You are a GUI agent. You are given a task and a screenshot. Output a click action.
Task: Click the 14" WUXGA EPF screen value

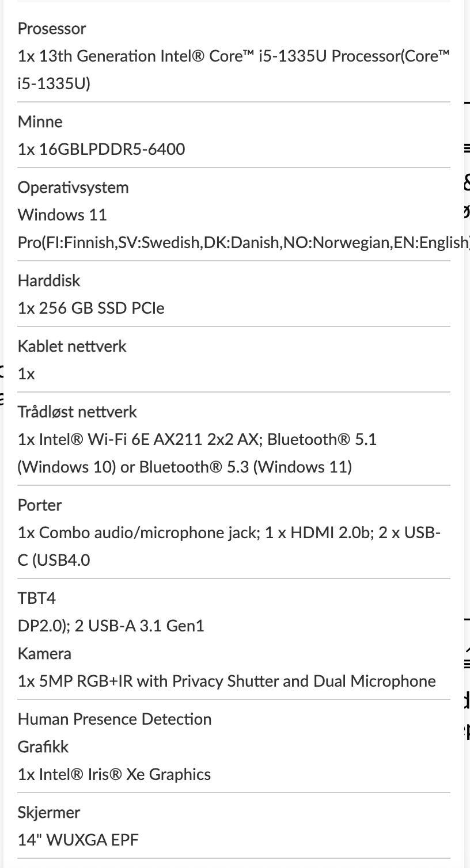tap(78, 840)
